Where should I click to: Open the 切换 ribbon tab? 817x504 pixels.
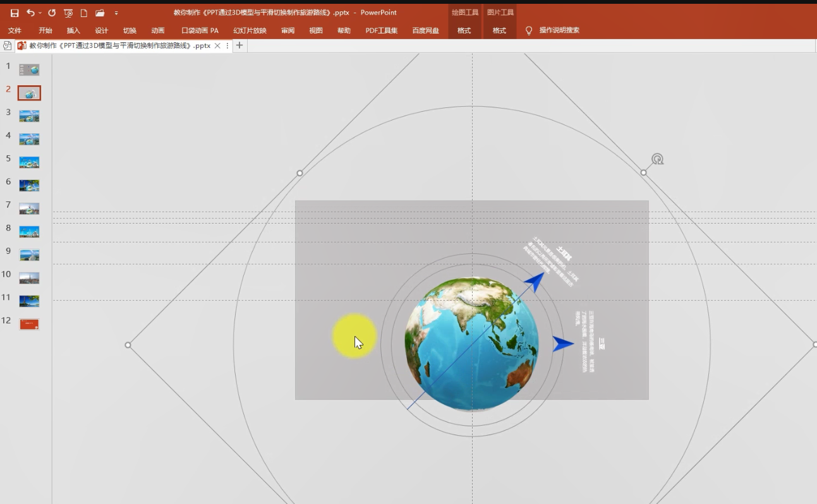click(130, 30)
